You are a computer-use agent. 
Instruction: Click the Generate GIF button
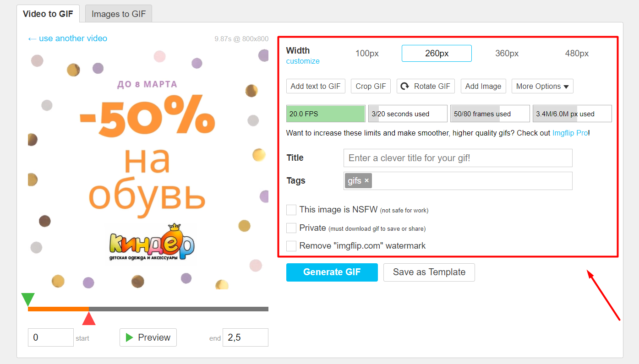(x=332, y=272)
